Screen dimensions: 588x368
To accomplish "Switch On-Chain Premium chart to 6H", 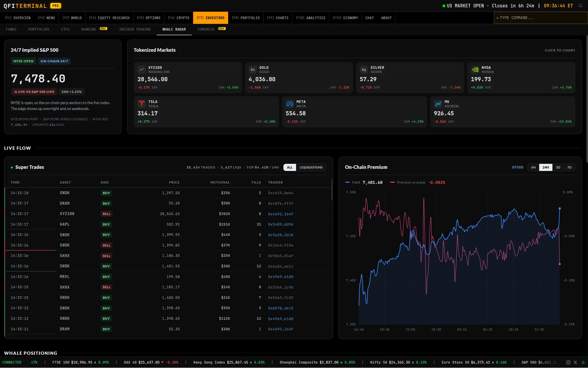I will point(533,167).
